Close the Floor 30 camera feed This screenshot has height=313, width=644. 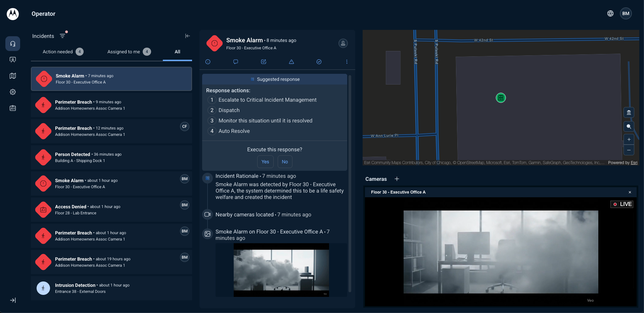tap(630, 192)
